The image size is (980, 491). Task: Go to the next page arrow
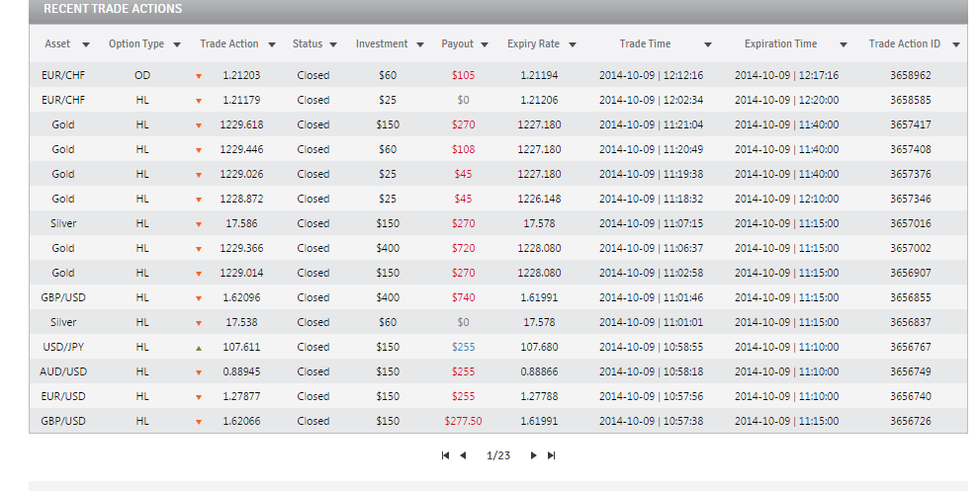pos(533,455)
